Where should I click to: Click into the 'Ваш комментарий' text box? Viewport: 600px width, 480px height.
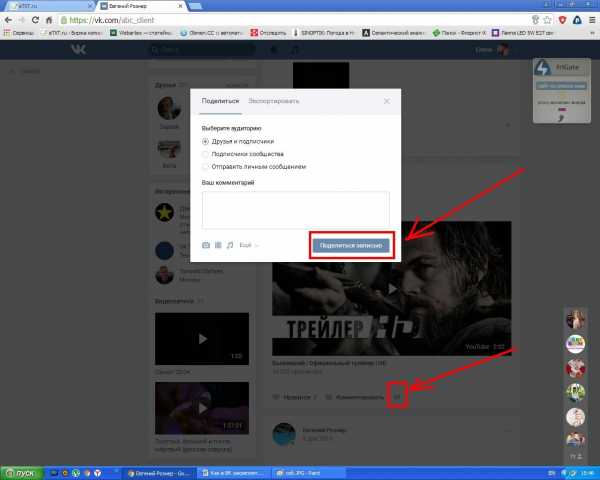[295, 210]
